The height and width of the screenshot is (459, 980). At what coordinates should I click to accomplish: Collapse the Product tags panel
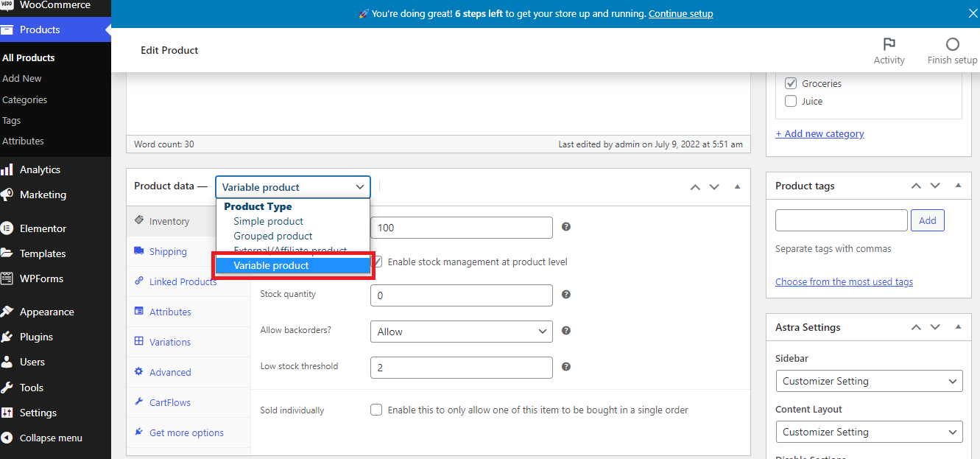click(x=958, y=186)
